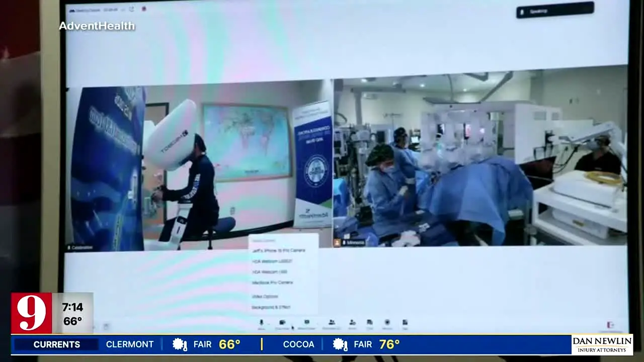This screenshot has height=362, width=644.
Task: Choose the first HDA Webcam USB entry
Action: tap(272, 261)
